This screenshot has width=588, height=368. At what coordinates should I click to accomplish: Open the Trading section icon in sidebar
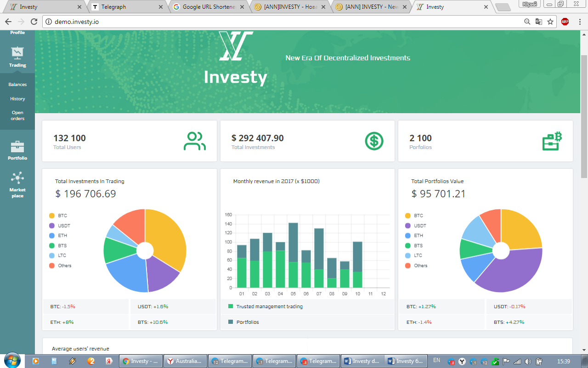[17, 53]
